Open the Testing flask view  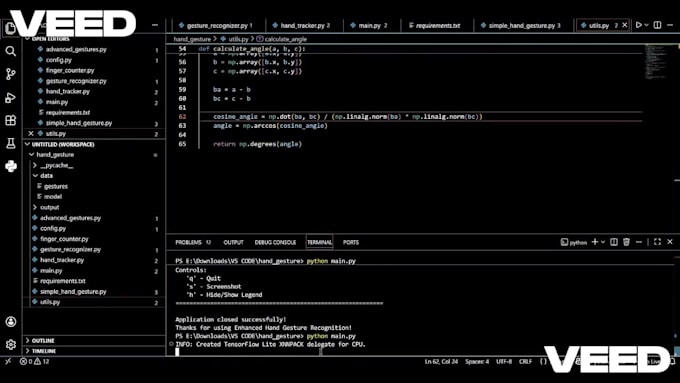point(10,143)
